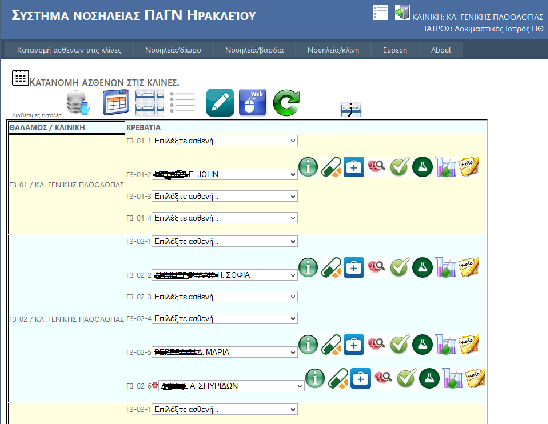The height and width of the screenshot is (424, 548).
Task: Open patient dropdown for bed Γ3-02-4
Action: tap(224, 318)
